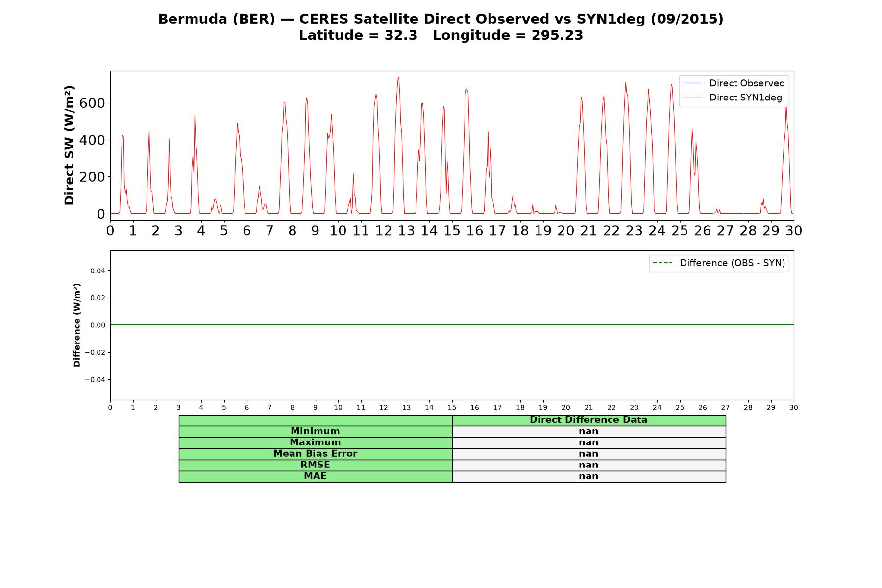Click the chart title Bermuda (BER)

(217, 19)
